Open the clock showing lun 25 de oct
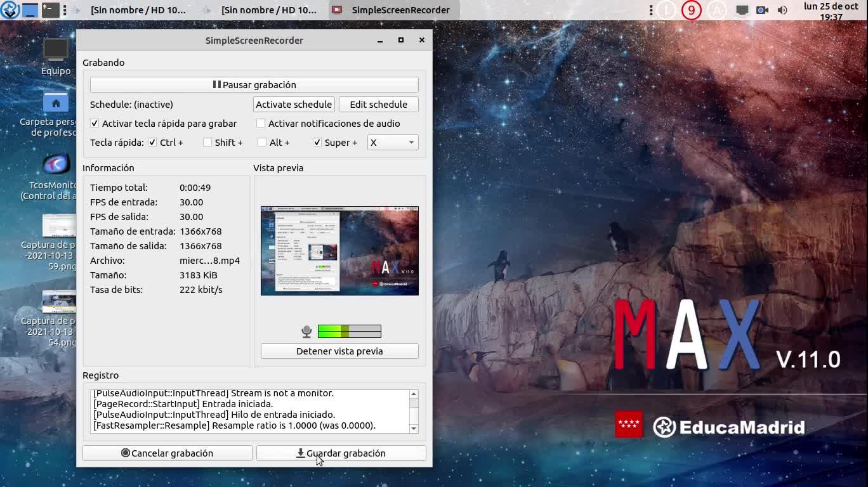The height and width of the screenshot is (487, 868). click(x=831, y=11)
